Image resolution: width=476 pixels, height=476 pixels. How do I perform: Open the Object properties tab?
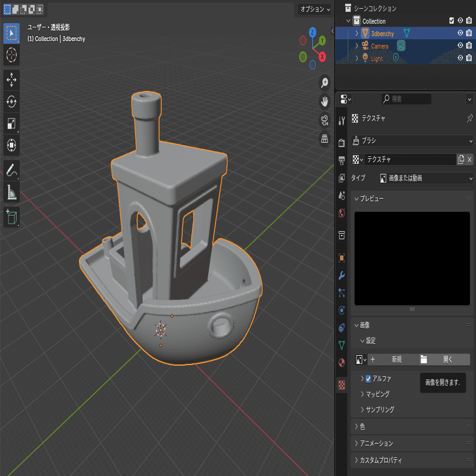tap(342, 258)
